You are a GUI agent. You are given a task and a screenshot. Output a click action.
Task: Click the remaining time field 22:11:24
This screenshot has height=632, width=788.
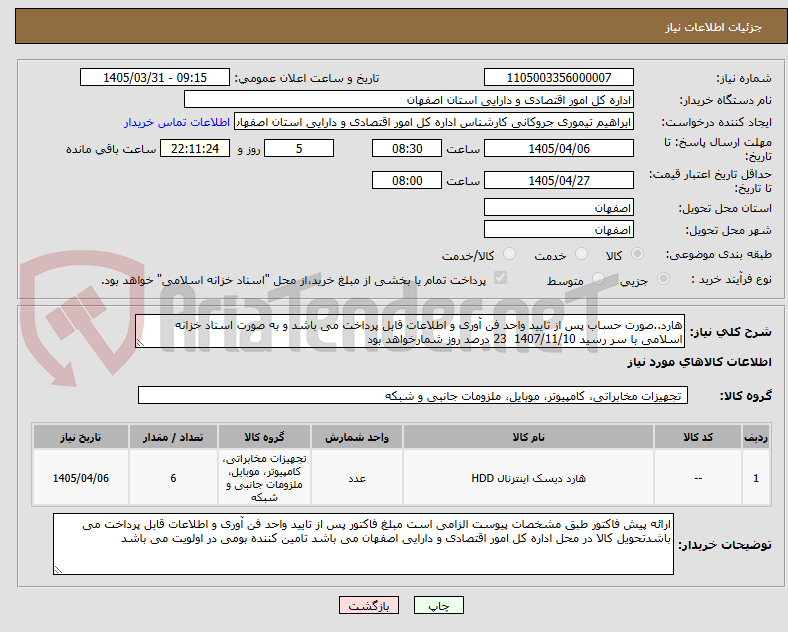click(x=195, y=148)
